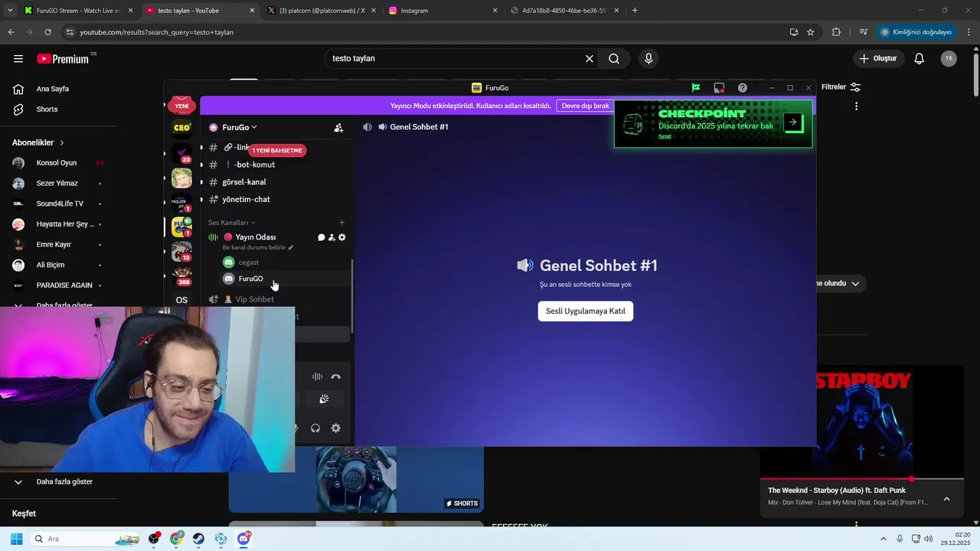Jump to 1 YENİ BAHSETME pill
980x551 pixels.
point(277,151)
